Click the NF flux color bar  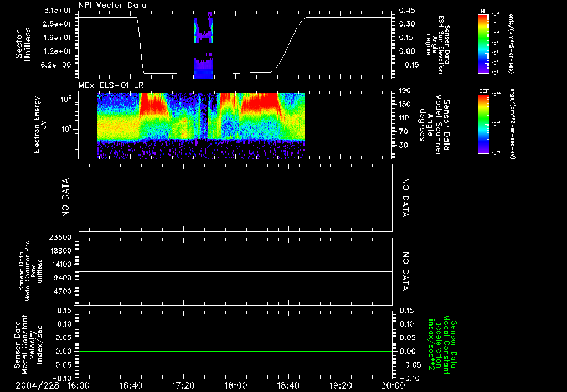click(483, 44)
